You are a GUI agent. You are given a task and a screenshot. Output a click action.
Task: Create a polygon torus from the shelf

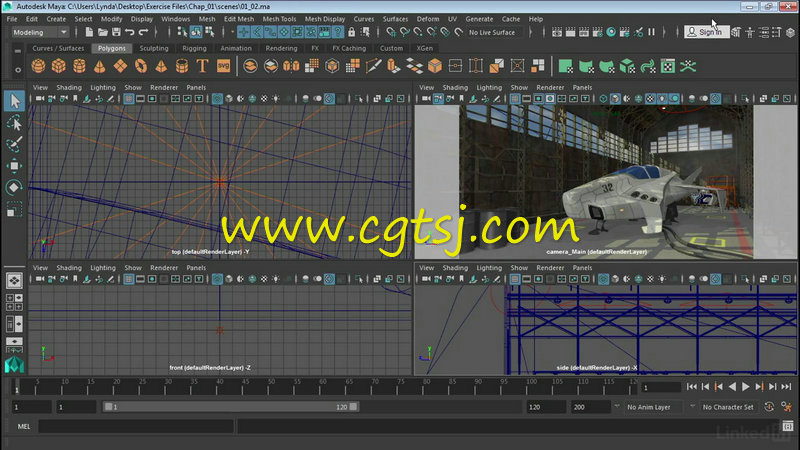point(141,66)
